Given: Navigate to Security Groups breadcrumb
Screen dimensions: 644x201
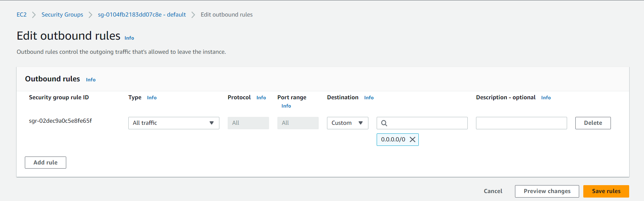Looking at the screenshot, I should (x=62, y=14).
